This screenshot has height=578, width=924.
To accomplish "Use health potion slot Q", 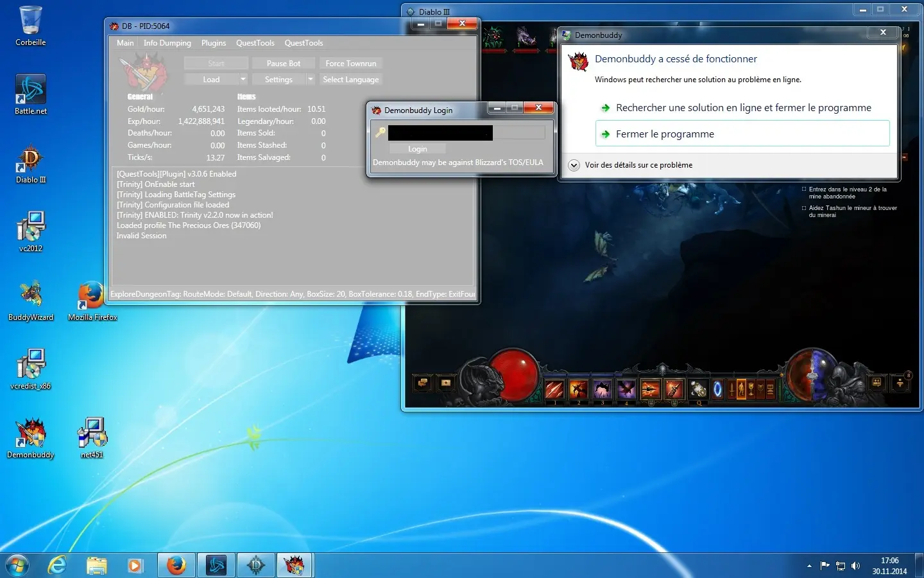I will click(x=698, y=389).
